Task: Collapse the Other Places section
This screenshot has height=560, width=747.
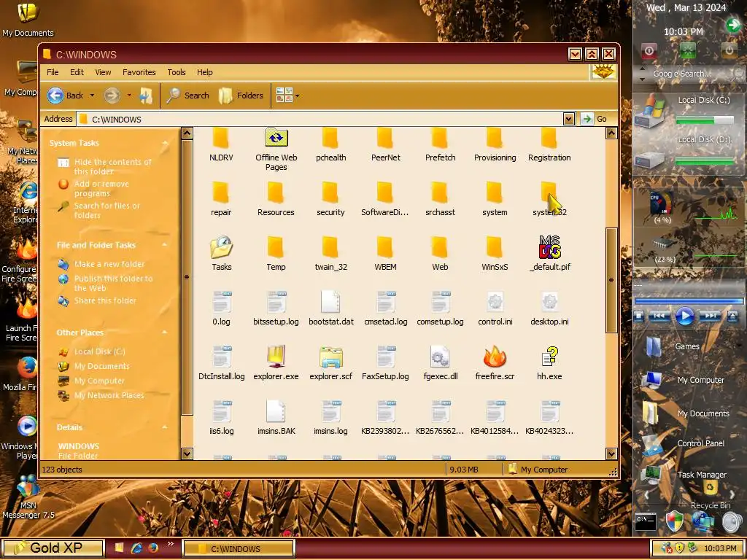Action: point(166,332)
